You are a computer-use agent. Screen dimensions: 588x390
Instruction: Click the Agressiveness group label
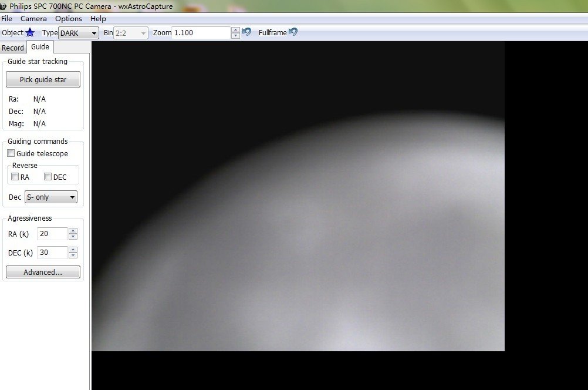[29, 218]
